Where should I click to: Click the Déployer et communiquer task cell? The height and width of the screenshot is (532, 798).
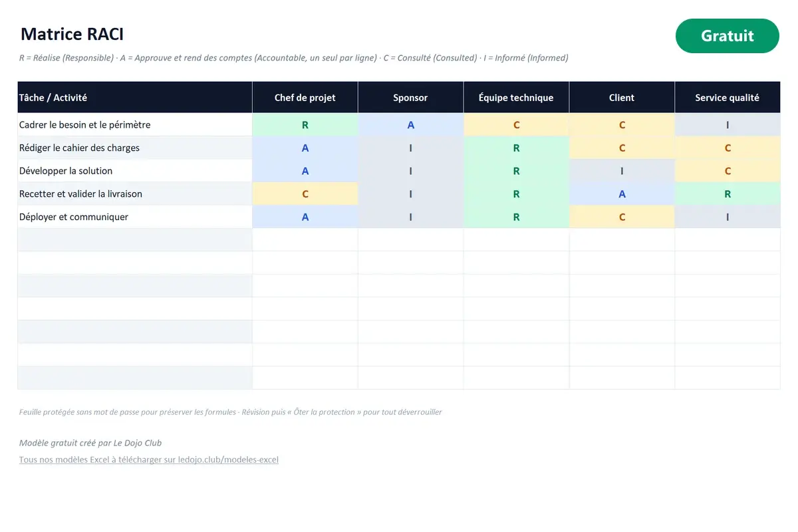click(135, 217)
